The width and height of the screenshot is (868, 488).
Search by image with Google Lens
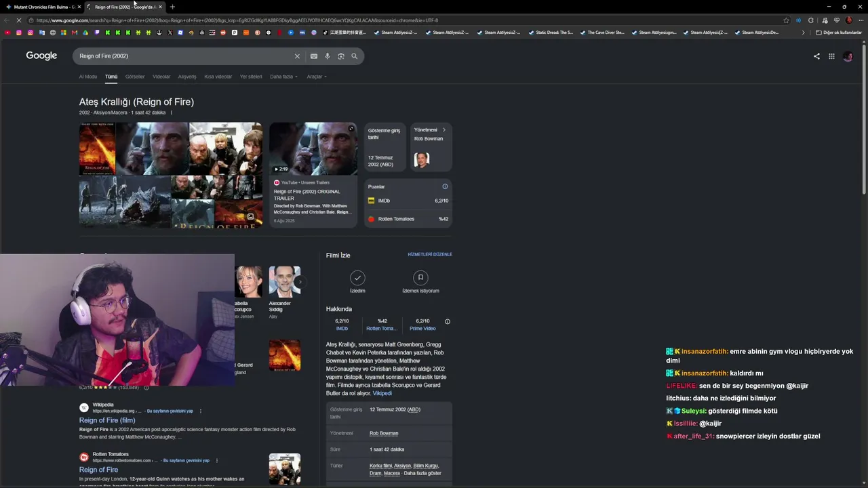pos(341,56)
